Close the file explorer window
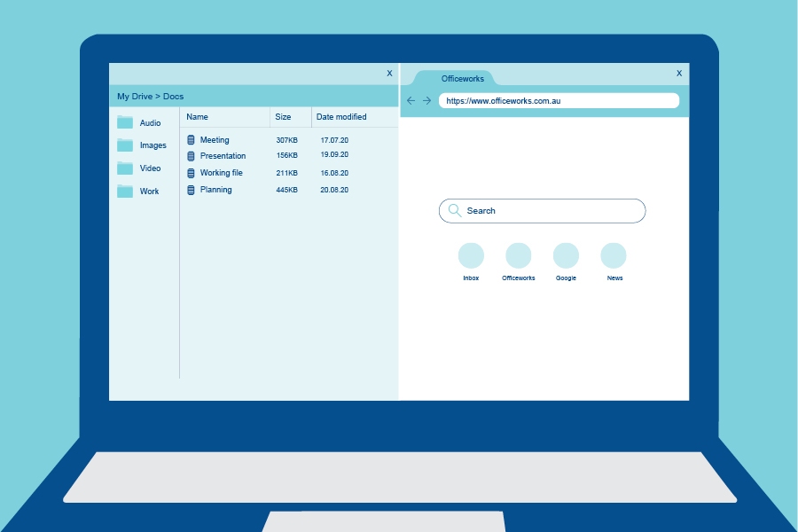The image size is (798, 532). (389, 74)
